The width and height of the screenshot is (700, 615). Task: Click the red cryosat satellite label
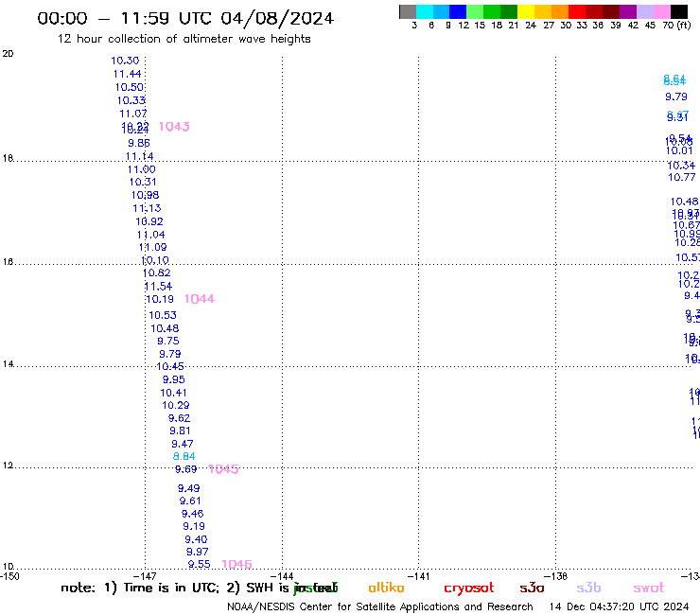click(x=469, y=589)
